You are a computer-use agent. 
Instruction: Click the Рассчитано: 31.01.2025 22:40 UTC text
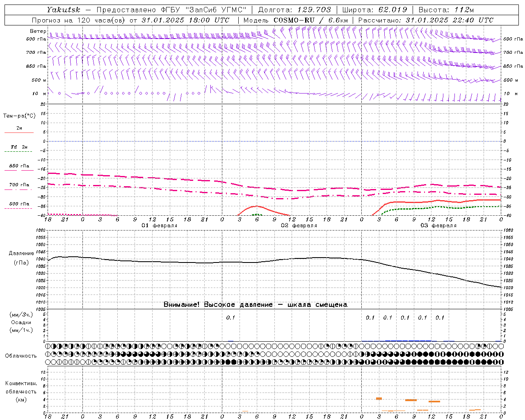click(x=426, y=20)
